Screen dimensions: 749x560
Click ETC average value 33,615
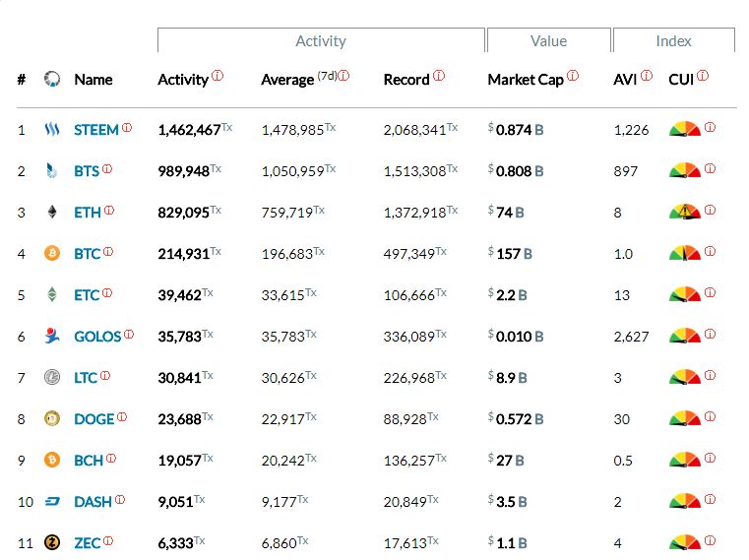click(282, 295)
